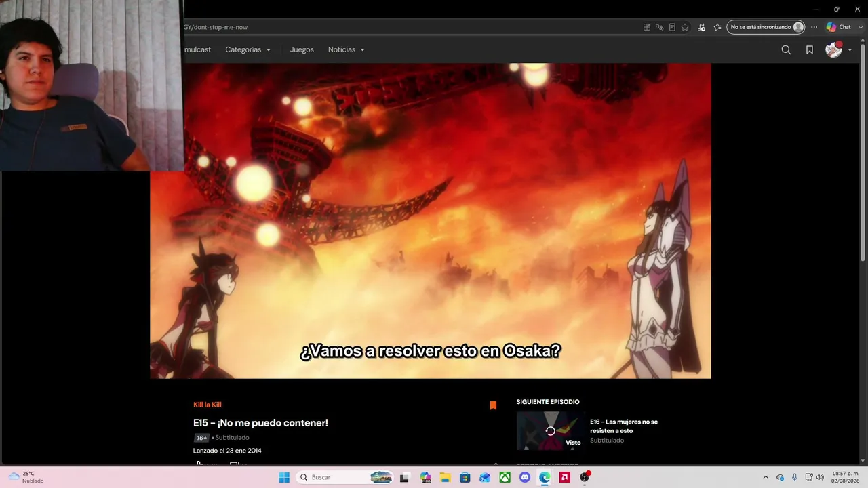This screenshot has height=488, width=868.
Task: Open the Edge settings and more menu
Action: tap(814, 27)
